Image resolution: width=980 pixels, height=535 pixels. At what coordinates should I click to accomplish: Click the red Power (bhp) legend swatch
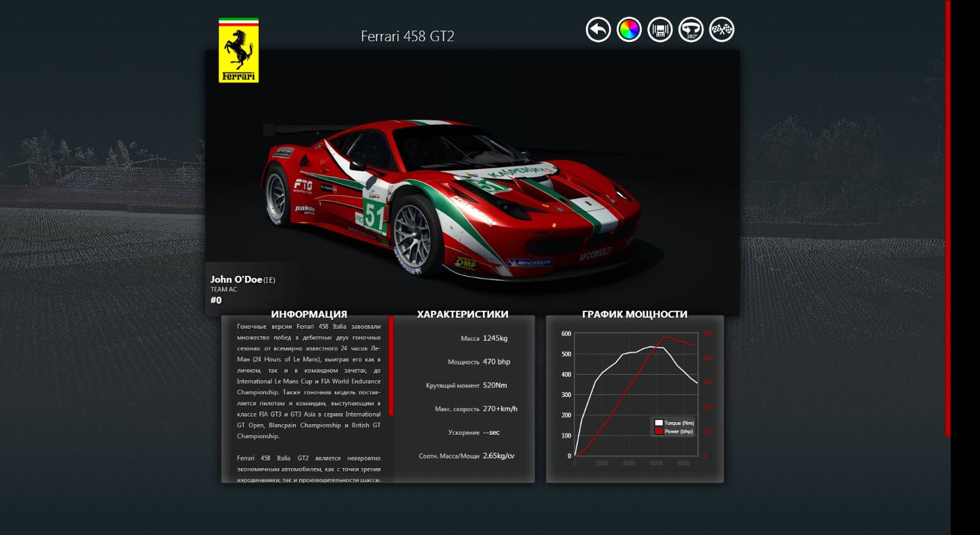(x=658, y=431)
